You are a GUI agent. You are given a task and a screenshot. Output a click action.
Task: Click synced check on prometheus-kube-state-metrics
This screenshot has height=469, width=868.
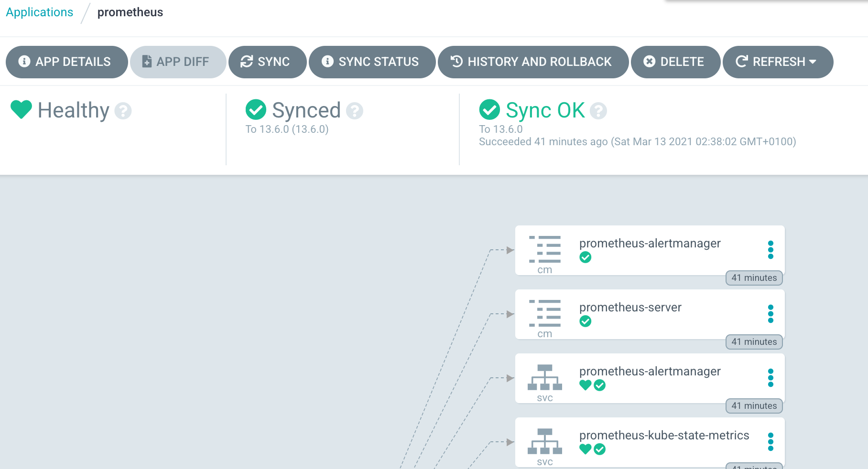(x=600, y=449)
